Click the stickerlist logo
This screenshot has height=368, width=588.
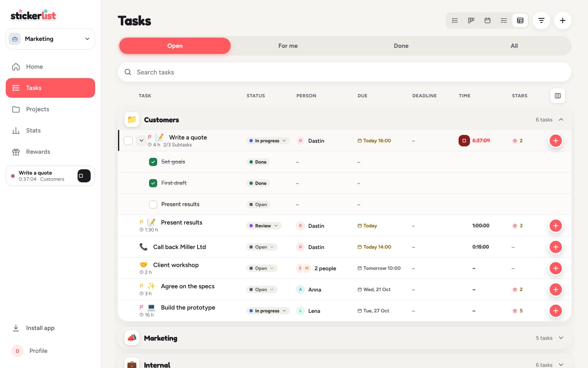coord(33,15)
